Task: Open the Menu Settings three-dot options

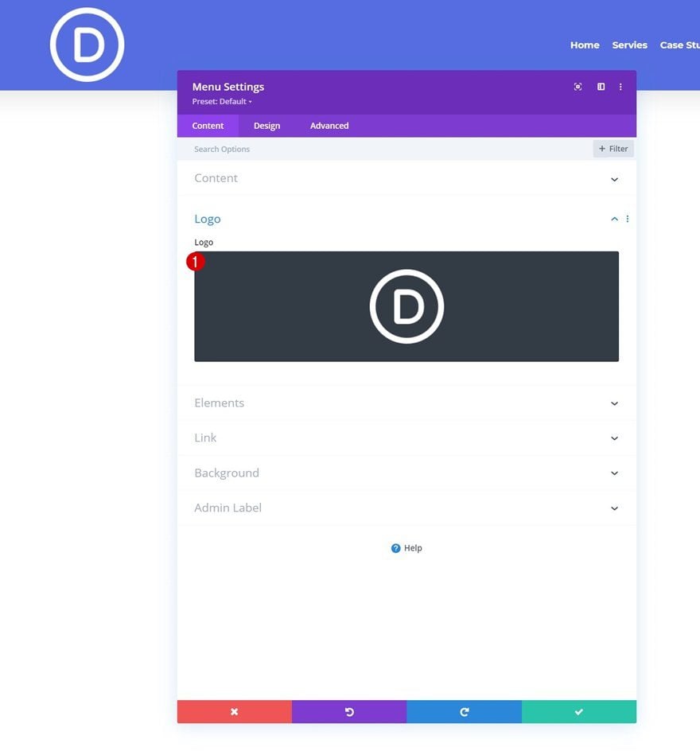Action: tap(620, 87)
